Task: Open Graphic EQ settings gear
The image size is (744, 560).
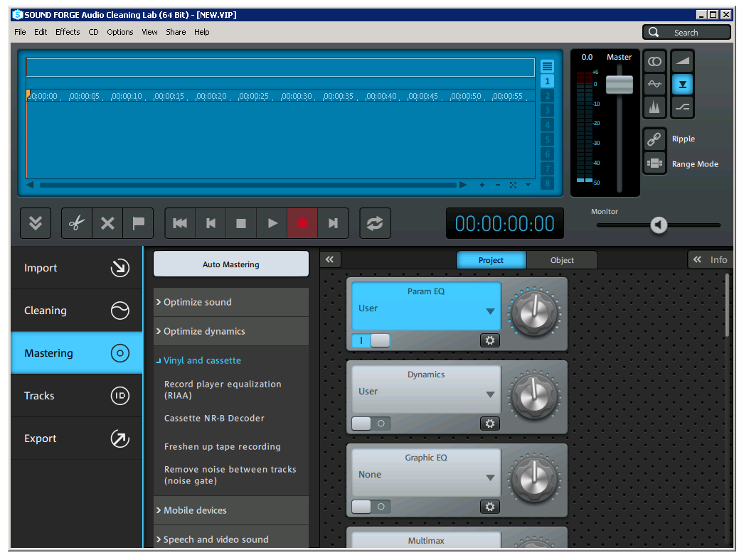Action: tap(489, 507)
